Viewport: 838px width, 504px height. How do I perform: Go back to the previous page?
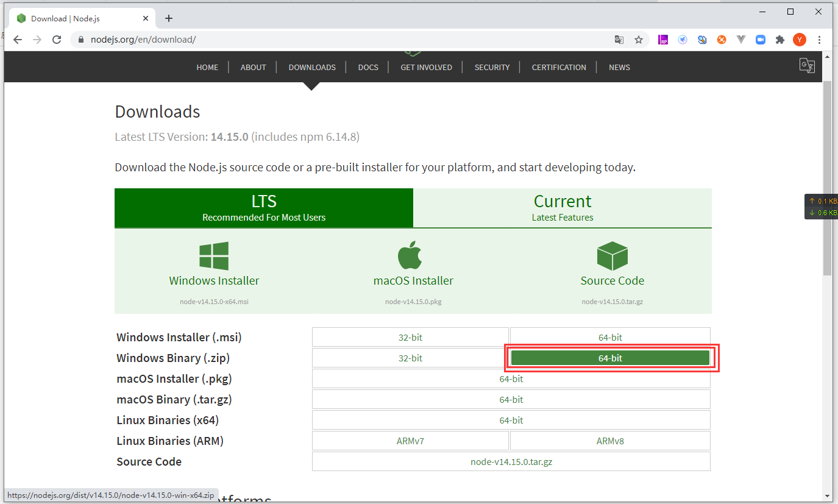point(18,40)
